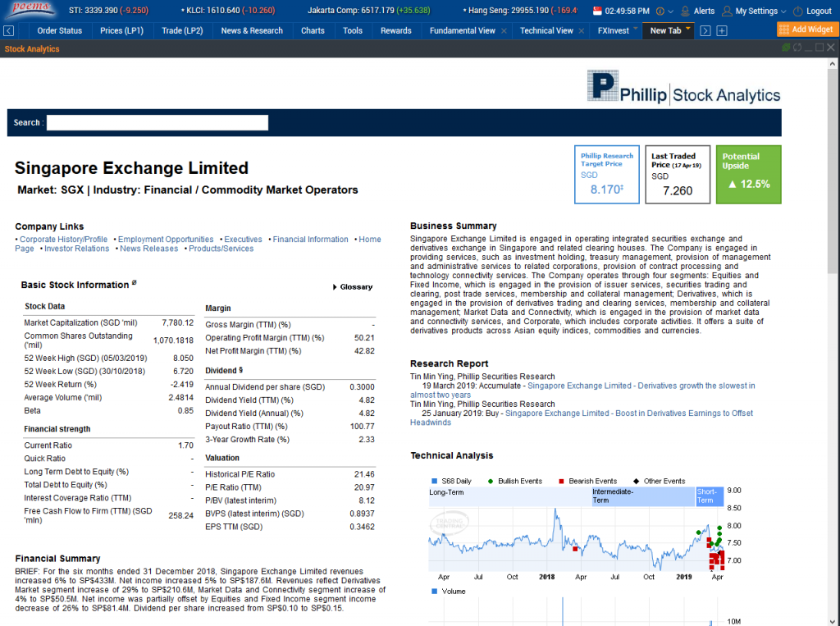Open the News Releases link

pyautogui.click(x=148, y=249)
